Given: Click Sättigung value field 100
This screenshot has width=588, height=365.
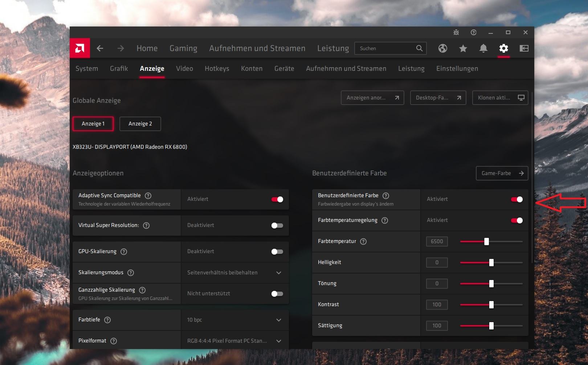Looking at the screenshot, I should point(437,326).
